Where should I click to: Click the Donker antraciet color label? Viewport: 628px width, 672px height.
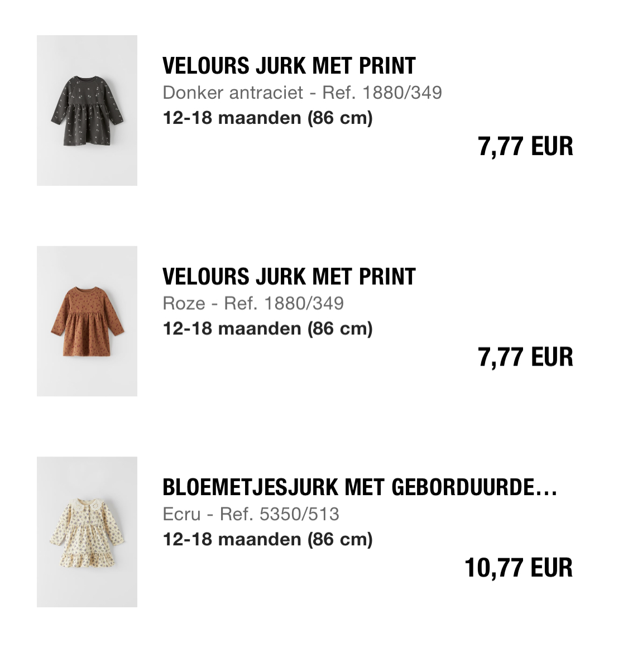(x=233, y=92)
